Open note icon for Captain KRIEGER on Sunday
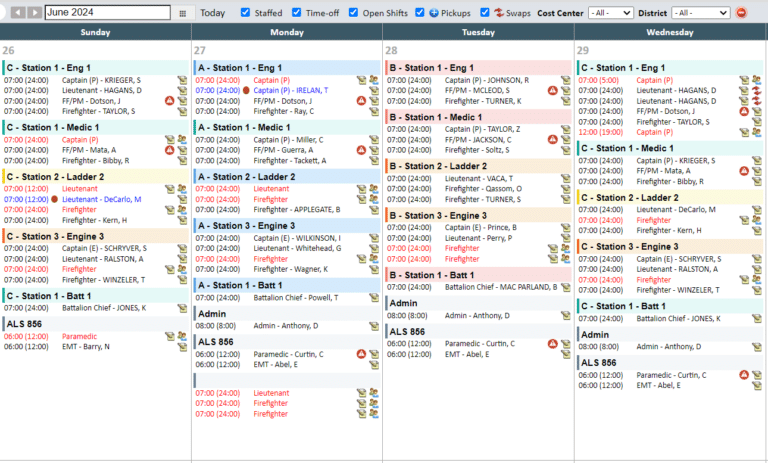Viewport: 768px width, 463px height. tap(182, 79)
